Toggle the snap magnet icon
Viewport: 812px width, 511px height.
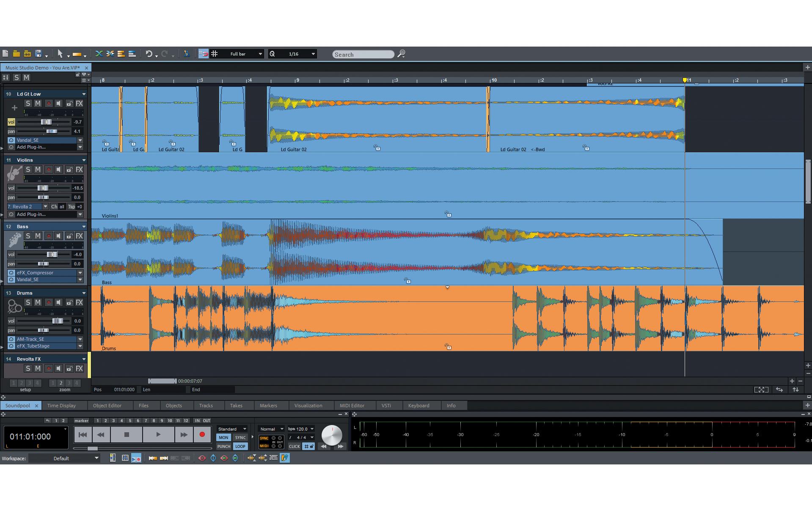pyautogui.click(x=204, y=54)
